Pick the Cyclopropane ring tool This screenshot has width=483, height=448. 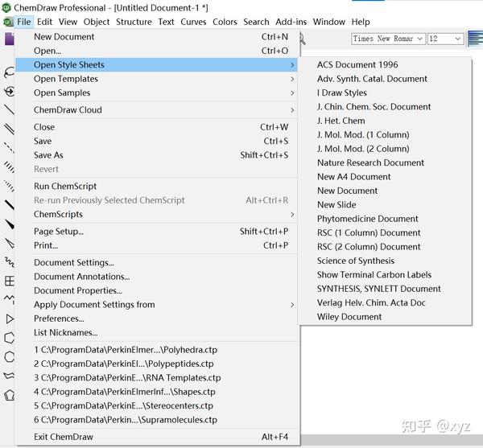click(9, 319)
